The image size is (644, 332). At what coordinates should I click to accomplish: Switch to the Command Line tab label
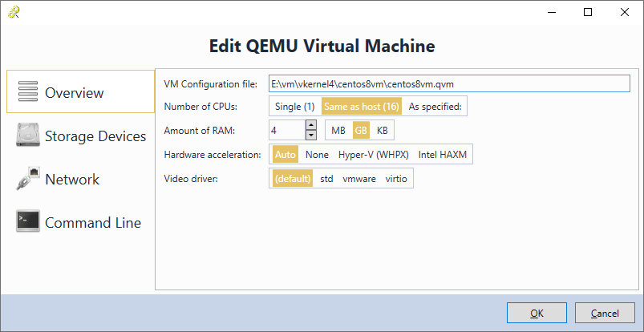tap(93, 223)
